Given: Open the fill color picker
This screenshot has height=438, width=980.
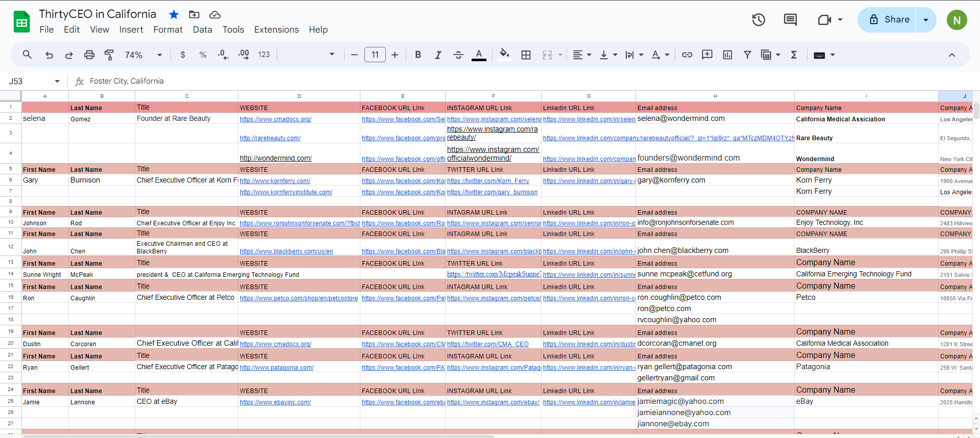Looking at the screenshot, I should click(x=504, y=55).
